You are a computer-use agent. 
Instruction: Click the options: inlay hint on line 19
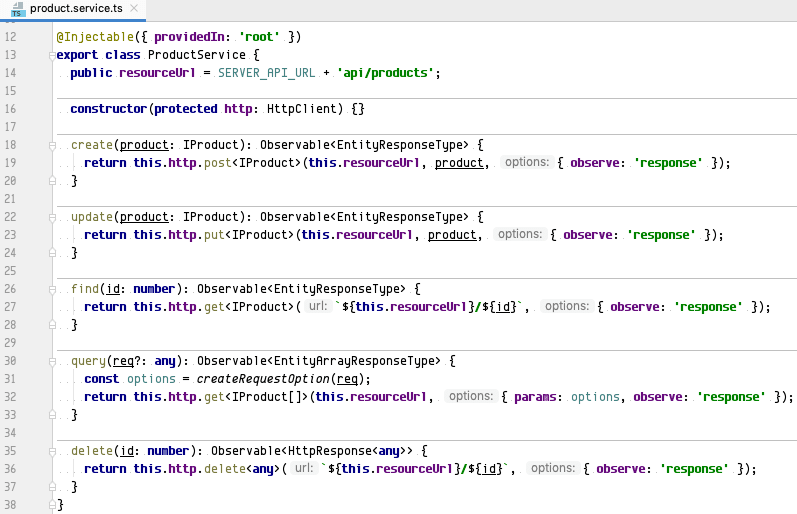pyautogui.click(x=527, y=162)
